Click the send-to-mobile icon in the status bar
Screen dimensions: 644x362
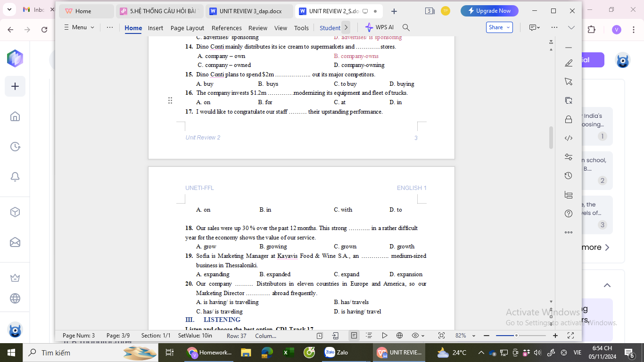(335, 336)
